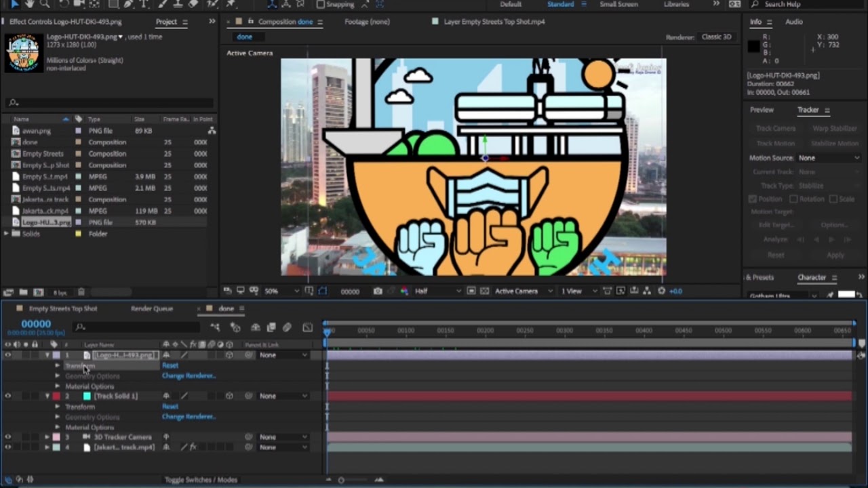
Task: Click the Show Channel color icon
Action: (x=404, y=291)
